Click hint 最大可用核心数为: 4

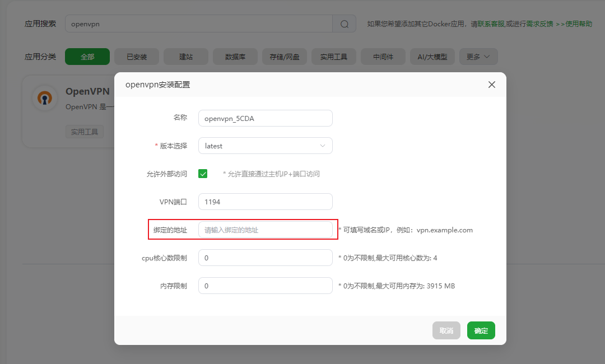click(x=388, y=258)
